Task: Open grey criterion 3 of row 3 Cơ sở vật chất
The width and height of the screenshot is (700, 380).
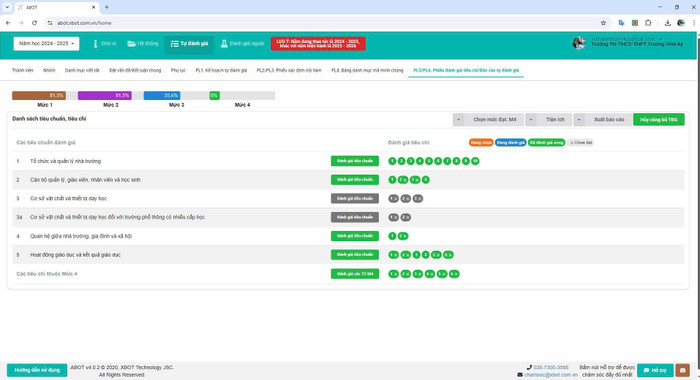Action: coord(417,199)
